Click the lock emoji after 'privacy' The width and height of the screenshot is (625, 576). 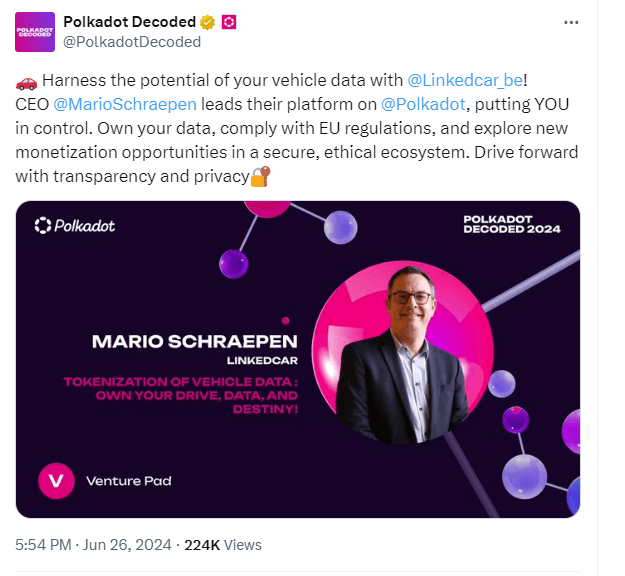click(x=260, y=178)
